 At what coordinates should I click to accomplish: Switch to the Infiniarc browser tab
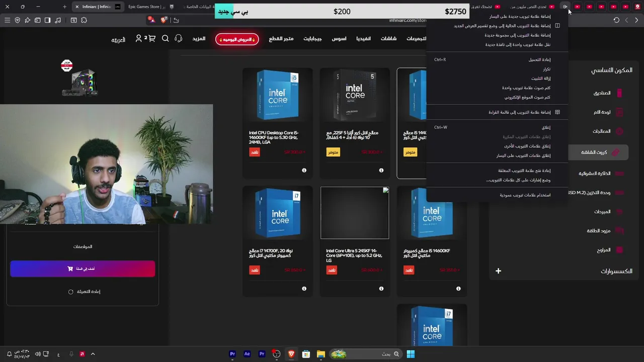tap(98, 7)
